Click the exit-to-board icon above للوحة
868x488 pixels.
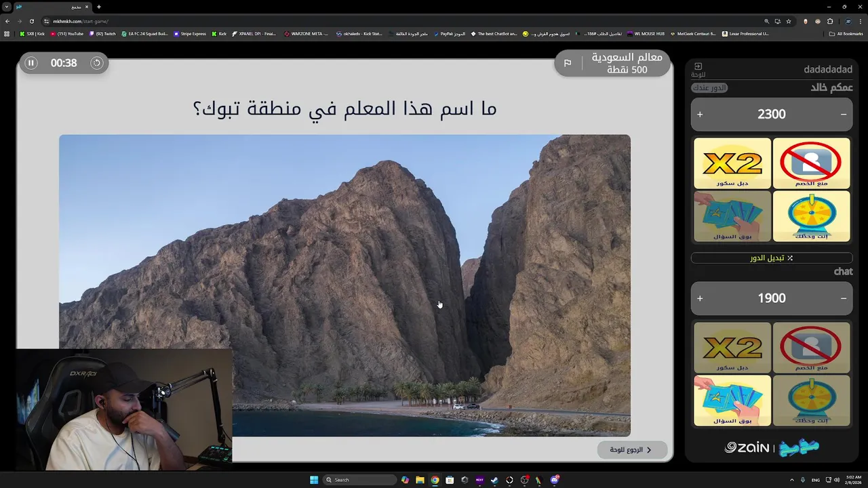698,66
